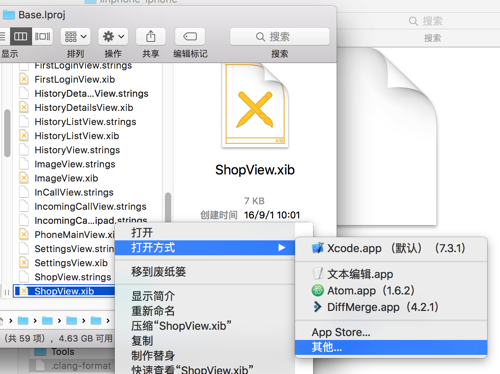Open with 文本编辑.app
Image resolution: width=500 pixels, height=374 pixels.
391,274
